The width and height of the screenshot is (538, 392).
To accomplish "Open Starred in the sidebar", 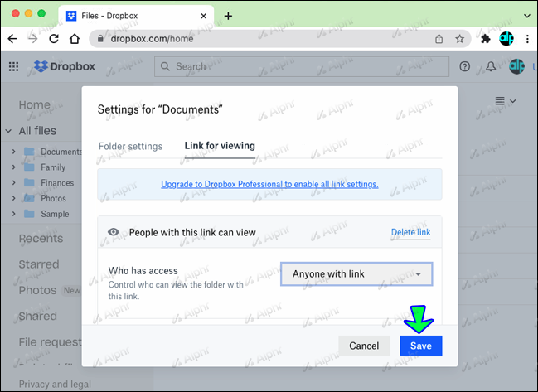I will 39,264.
